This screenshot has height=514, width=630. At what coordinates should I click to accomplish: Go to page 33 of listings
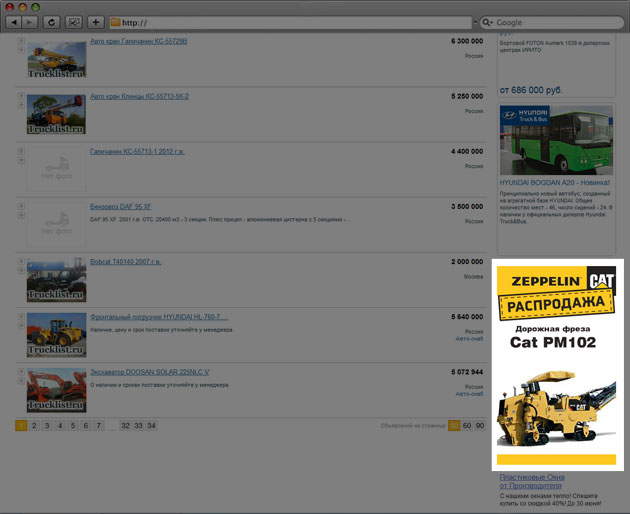(x=138, y=426)
